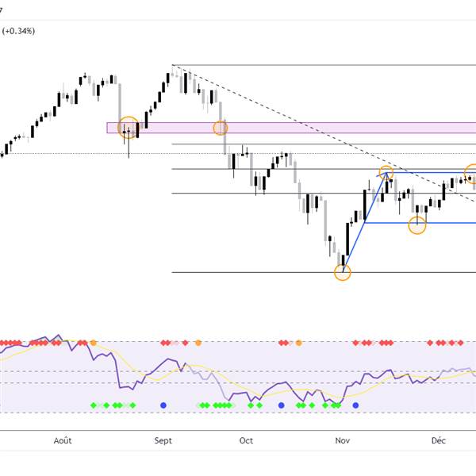Click the (+0.34%) change value

point(18,31)
